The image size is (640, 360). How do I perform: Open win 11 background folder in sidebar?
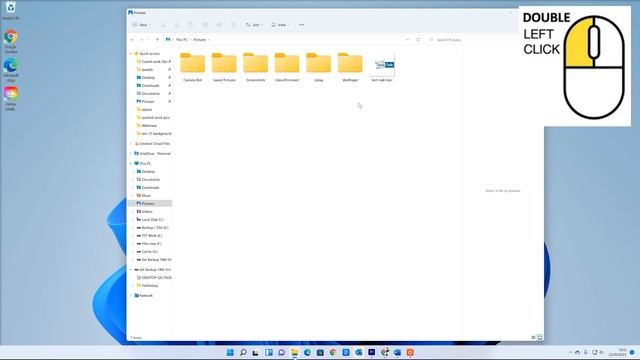click(x=153, y=133)
